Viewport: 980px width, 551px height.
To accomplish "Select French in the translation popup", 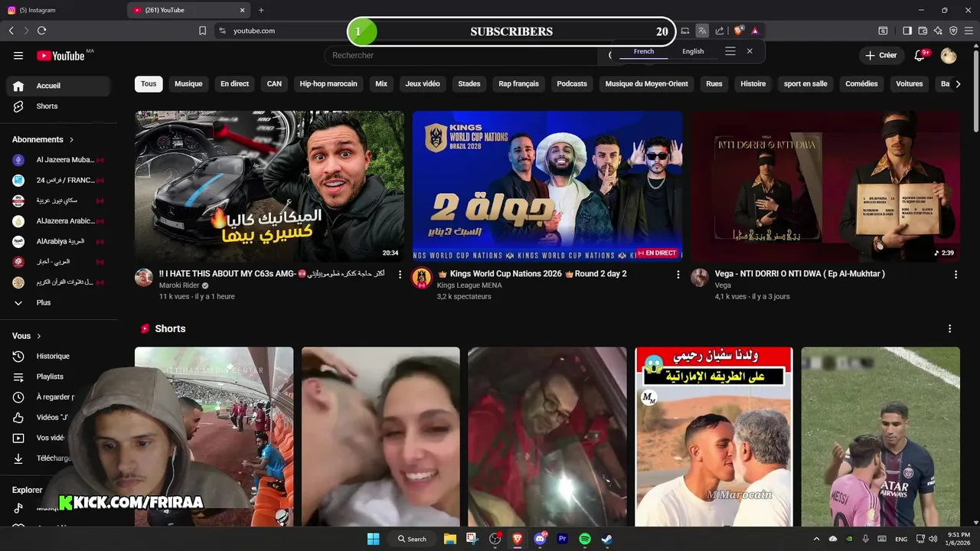I will [644, 51].
